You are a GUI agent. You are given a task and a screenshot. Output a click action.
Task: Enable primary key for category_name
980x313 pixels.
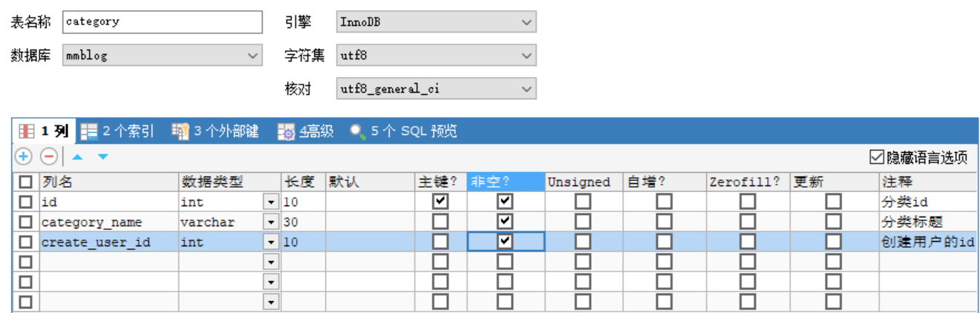coord(441,221)
